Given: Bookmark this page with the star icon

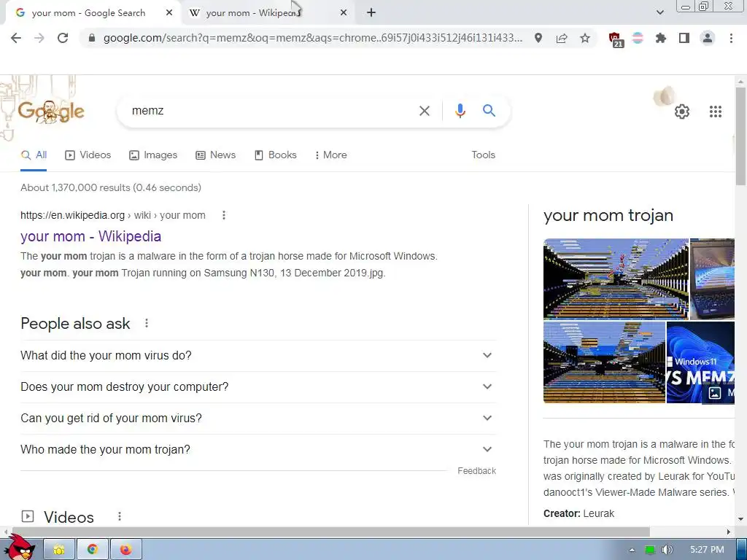Looking at the screenshot, I should (585, 38).
